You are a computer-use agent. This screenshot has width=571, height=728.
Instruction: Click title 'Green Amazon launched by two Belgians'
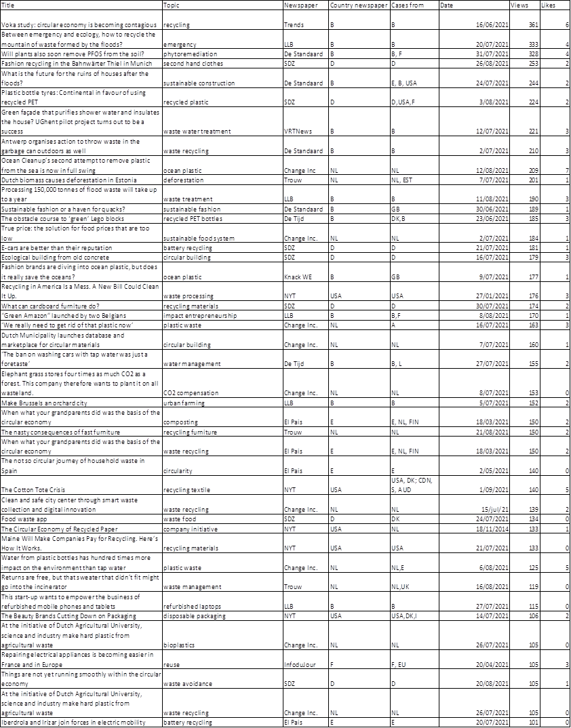tap(81, 316)
